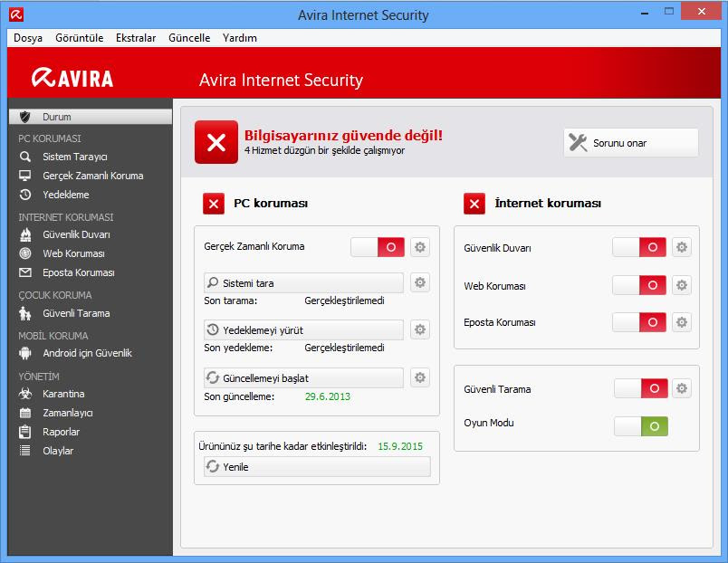Open settings gear for Güvenlik Duvarı
The image size is (728, 563).
(682, 247)
